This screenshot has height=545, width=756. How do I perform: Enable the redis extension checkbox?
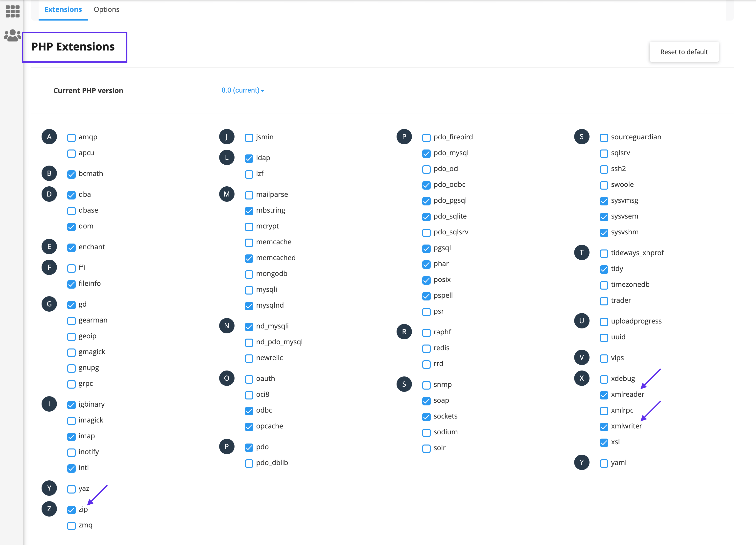tap(426, 348)
